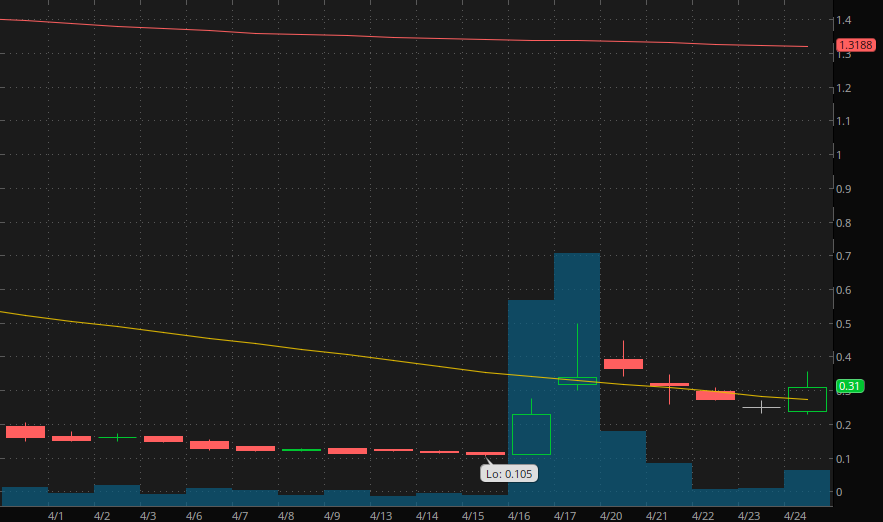Click the green 0.31 last price label
The width and height of the screenshot is (883, 522).
pos(849,386)
